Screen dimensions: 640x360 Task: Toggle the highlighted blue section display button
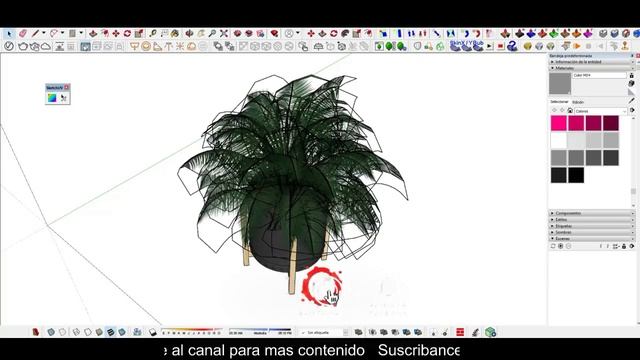click(85, 47)
